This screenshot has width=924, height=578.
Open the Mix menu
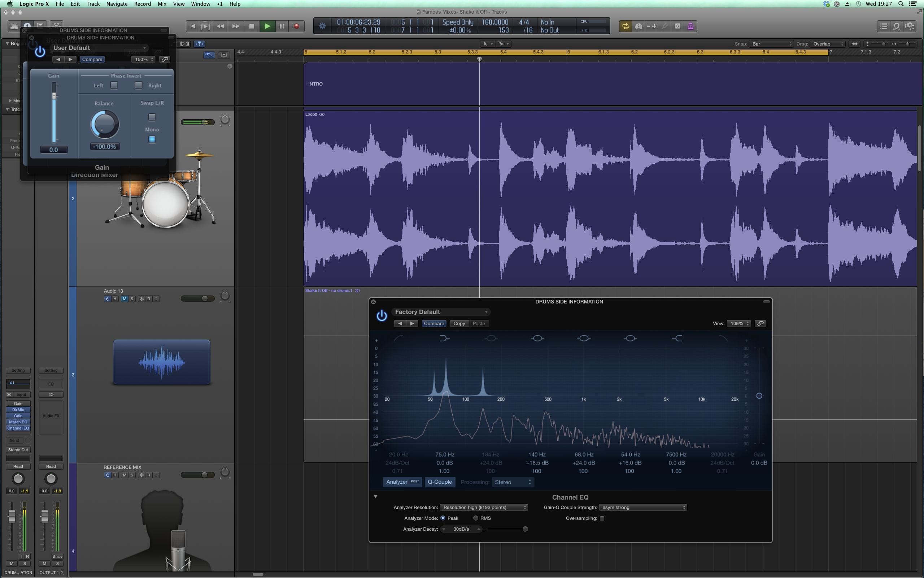point(162,4)
